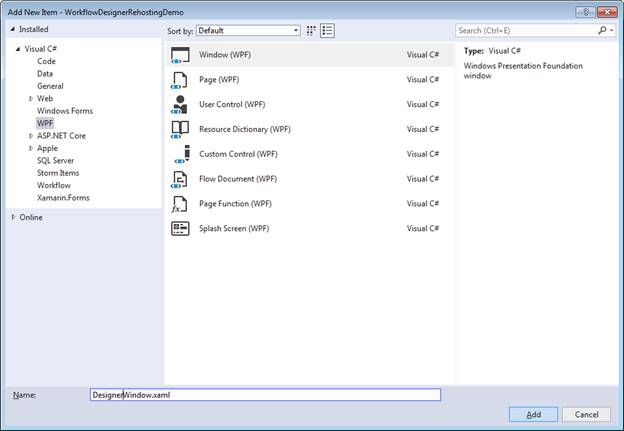Click the Page (WPF) template icon
624x431 pixels.
(180, 80)
